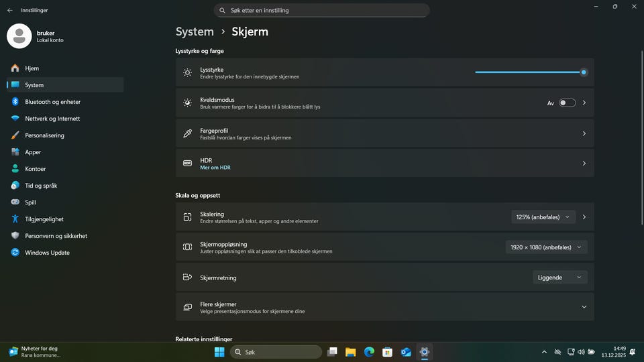Click the Bluetooth og enheter sidebar icon

[x=15, y=102]
